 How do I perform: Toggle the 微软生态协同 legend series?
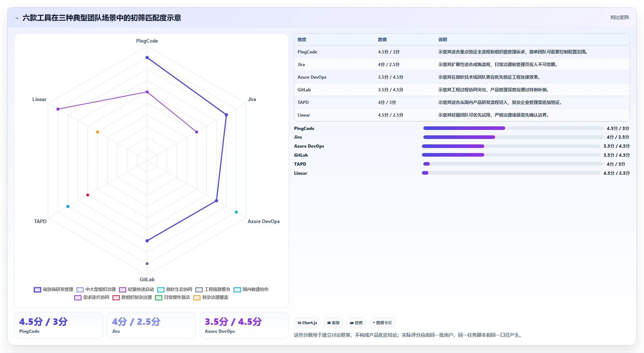pyautogui.click(x=175, y=289)
